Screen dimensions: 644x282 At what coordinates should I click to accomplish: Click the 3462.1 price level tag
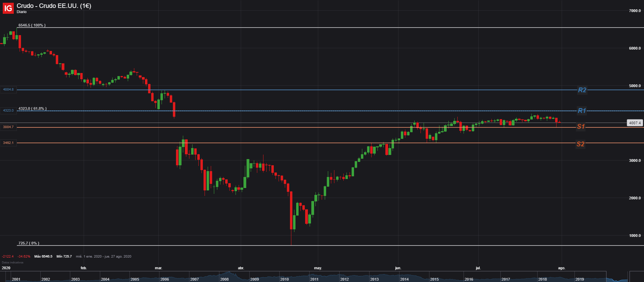[x=8, y=143]
